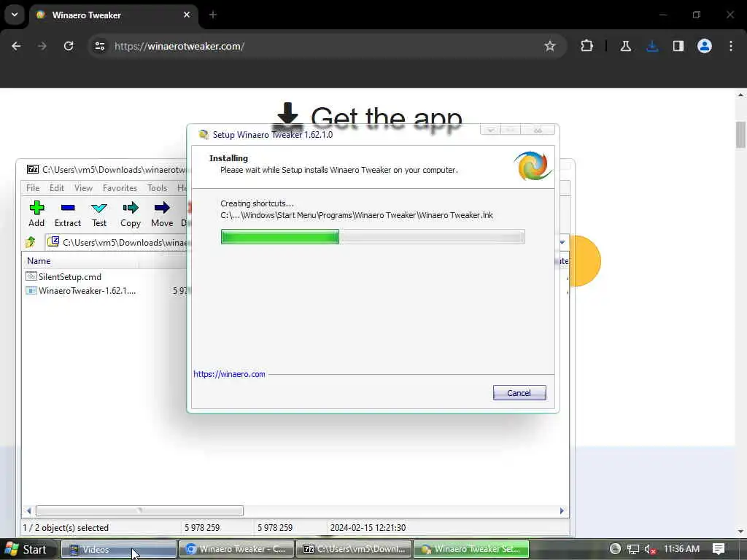Viewport: 747px width, 560px height.
Task: Switch to Winaero Tweaker Setup taskbar item
Action: [x=471, y=550]
